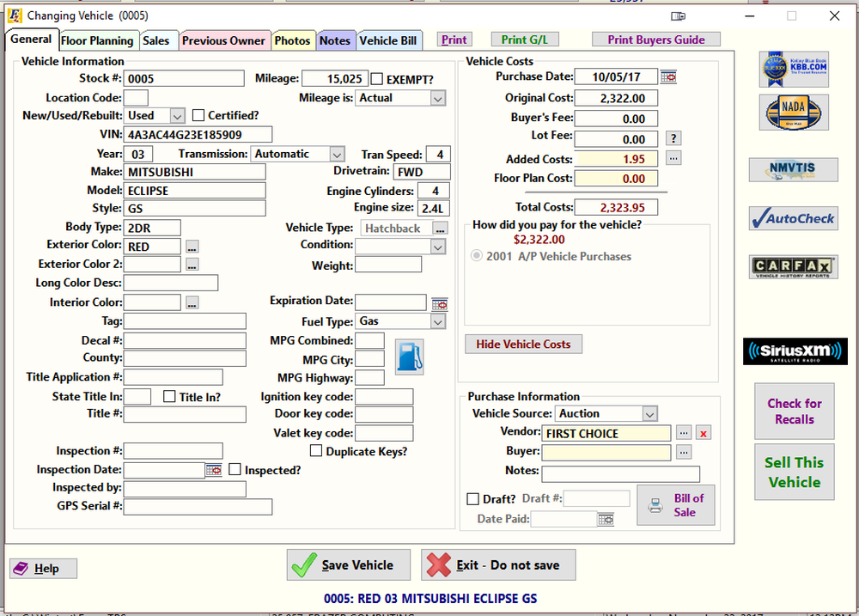
Task: Check vehicle through NMVTIS
Action: point(792,169)
